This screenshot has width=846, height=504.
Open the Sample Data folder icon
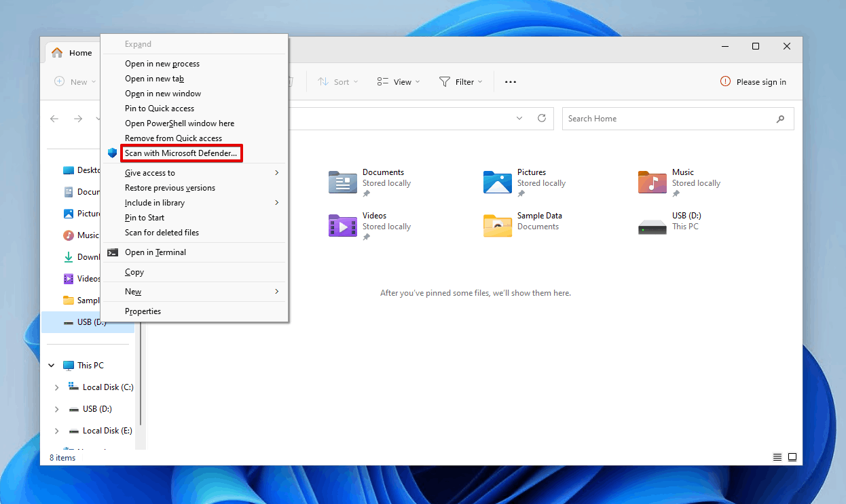[x=498, y=225]
